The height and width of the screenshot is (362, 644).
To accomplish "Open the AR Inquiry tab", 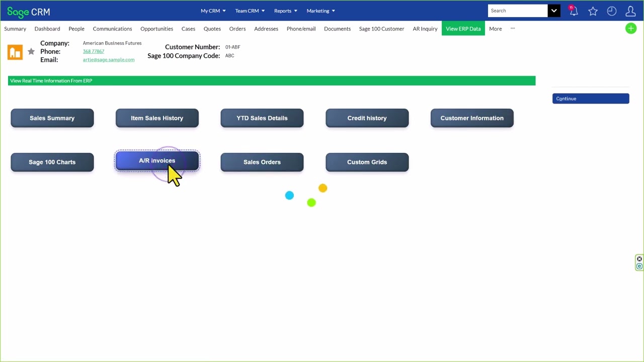I will (425, 29).
